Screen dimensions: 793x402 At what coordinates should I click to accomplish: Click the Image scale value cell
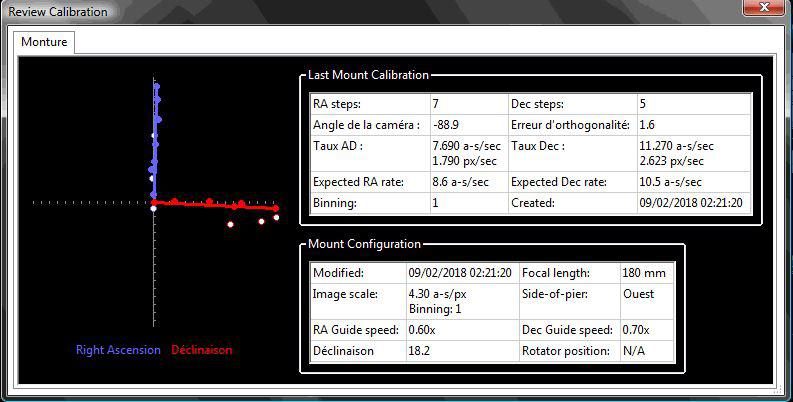tap(462, 301)
